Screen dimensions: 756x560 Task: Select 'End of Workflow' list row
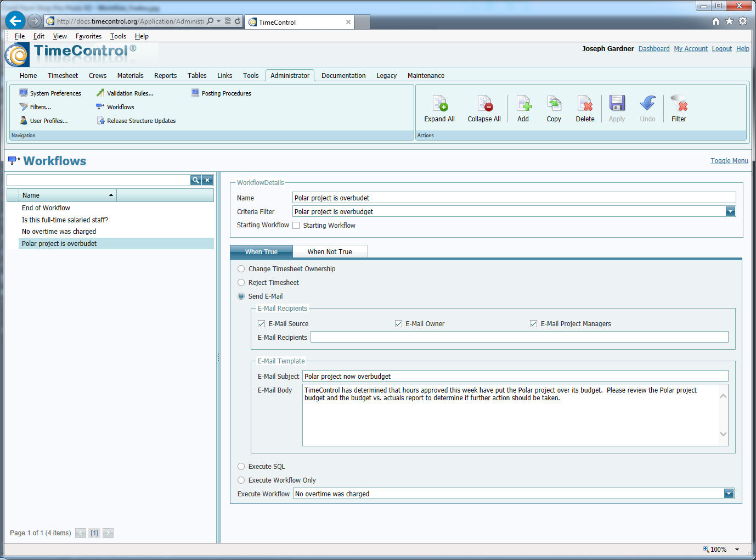click(x=116, y=208)
